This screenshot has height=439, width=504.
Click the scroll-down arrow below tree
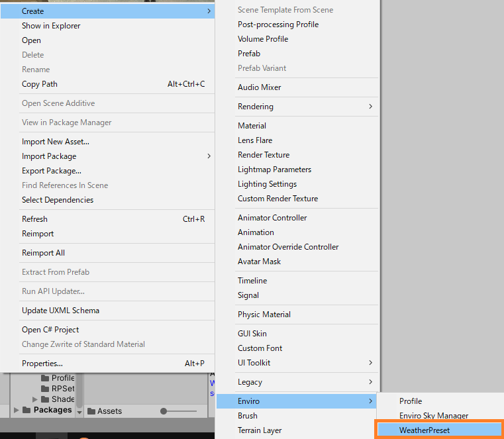tap(79, 413)
